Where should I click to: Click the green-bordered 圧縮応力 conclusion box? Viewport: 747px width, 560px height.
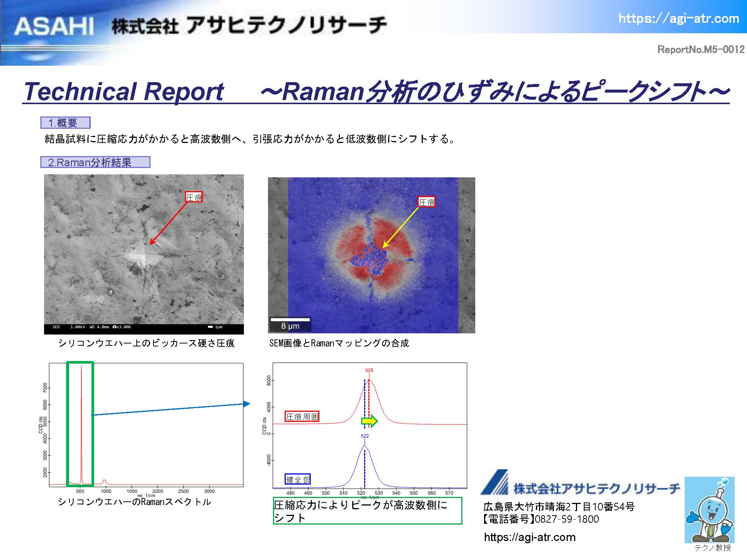point(367,511)
